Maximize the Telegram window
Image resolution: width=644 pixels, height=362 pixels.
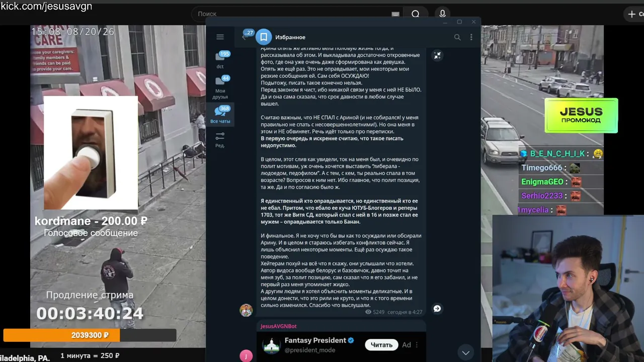tap(459, 22)
